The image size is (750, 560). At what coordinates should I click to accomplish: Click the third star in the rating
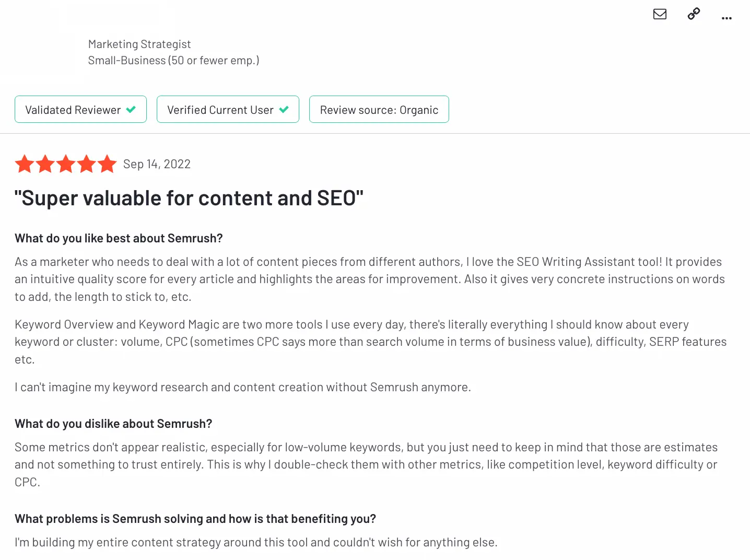click(66, 164)
